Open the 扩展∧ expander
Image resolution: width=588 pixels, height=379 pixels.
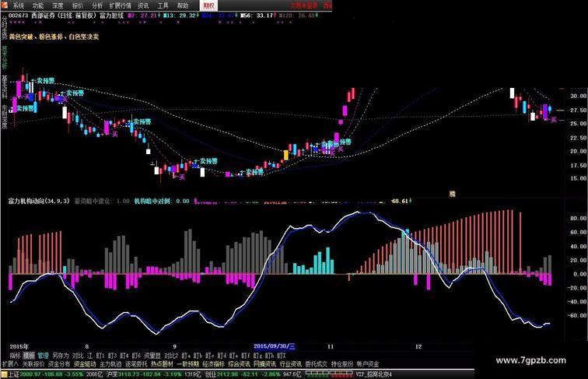coord(10,364)
